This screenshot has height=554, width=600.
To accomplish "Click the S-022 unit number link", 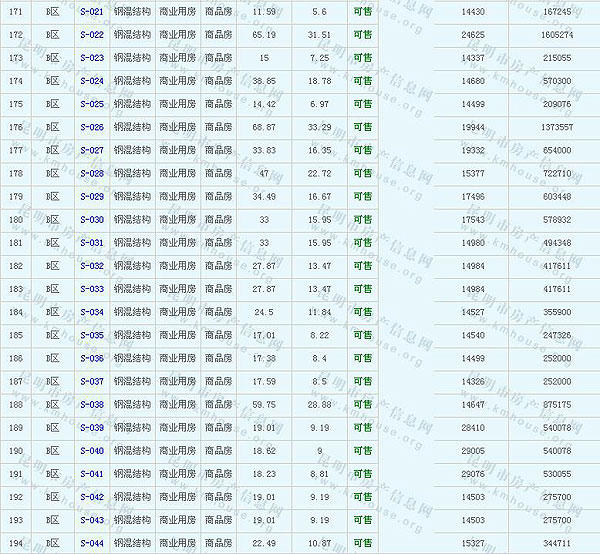I will pyautogui.click(x=91, y=34).
